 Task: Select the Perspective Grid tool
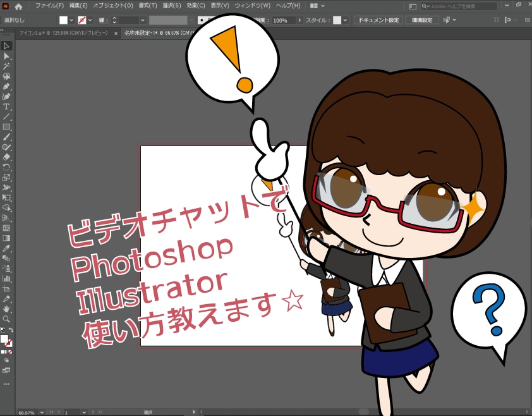tap(6, 218)
